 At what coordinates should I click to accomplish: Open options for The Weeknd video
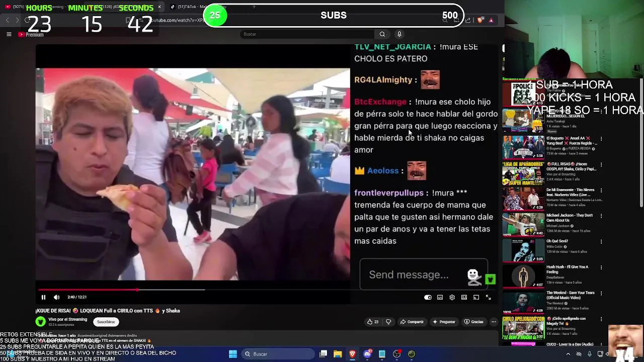point(601,293)
